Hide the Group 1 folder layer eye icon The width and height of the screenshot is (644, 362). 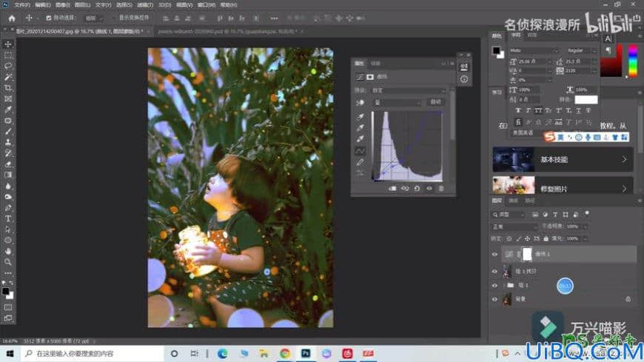tap(494, 285)
